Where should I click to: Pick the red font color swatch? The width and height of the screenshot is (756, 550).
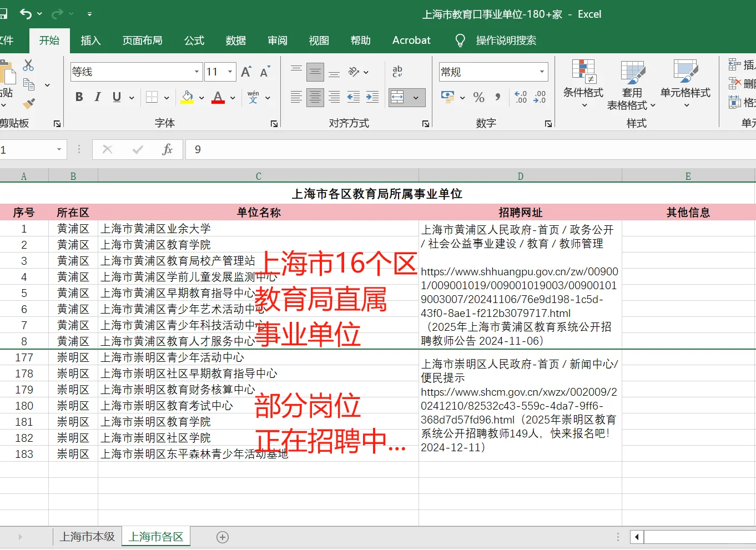point(218,103)
